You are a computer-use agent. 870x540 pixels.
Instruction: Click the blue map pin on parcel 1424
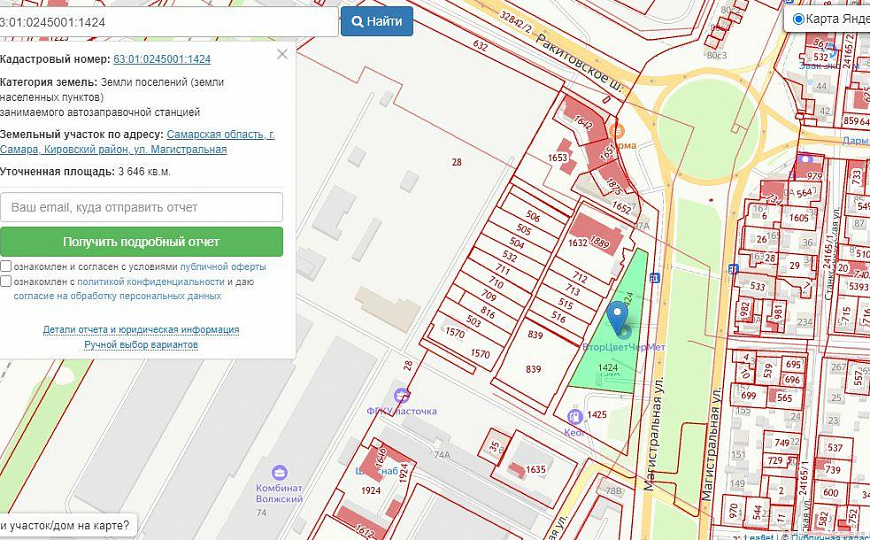click(x=617, y=317)
